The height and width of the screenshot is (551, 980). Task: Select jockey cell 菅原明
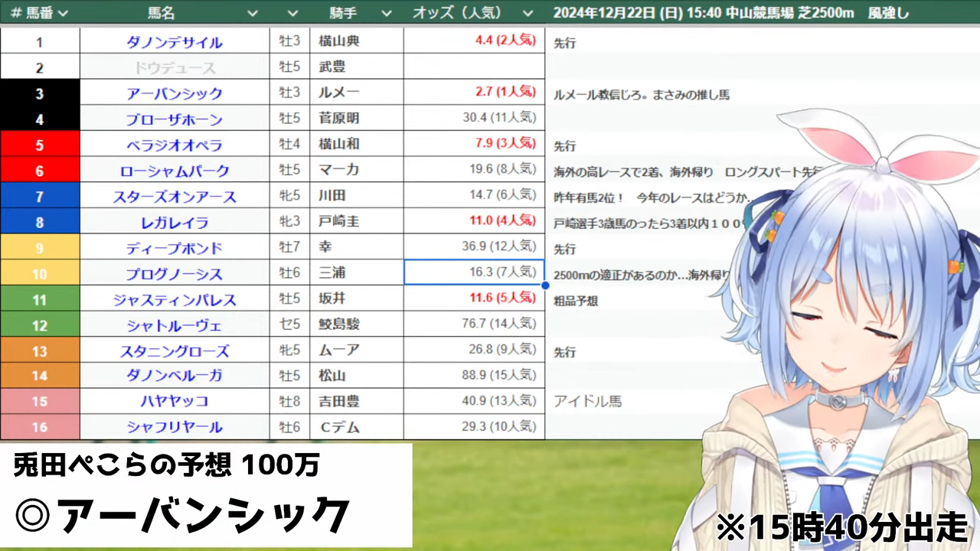357,119
